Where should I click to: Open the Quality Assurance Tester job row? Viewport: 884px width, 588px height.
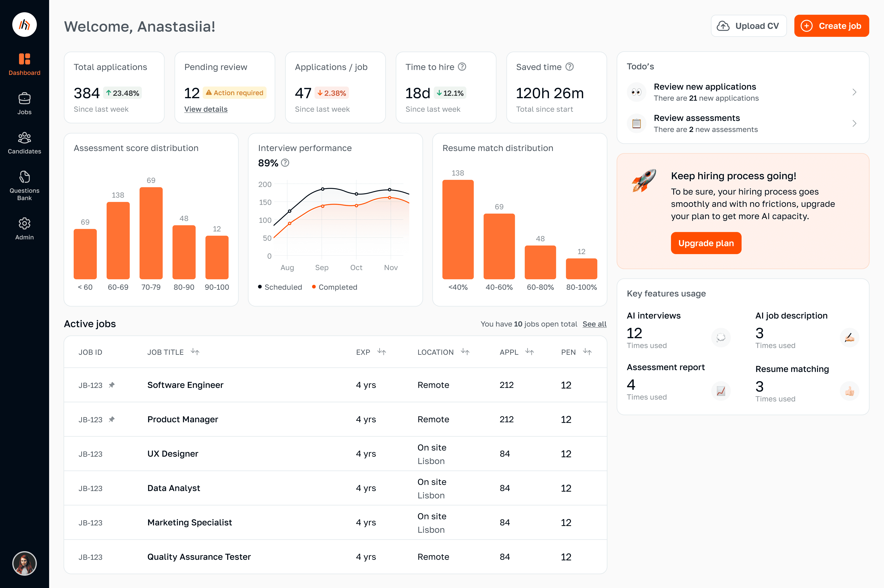[335, 557]
